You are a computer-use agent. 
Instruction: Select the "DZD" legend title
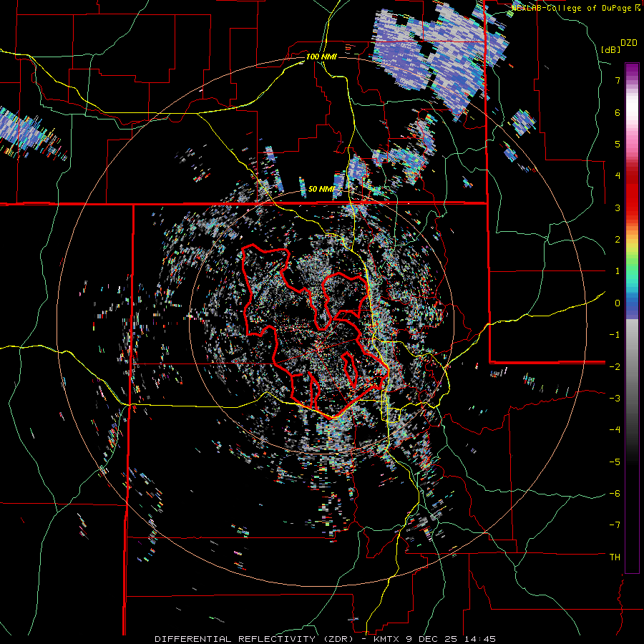[x=629, y=43]
